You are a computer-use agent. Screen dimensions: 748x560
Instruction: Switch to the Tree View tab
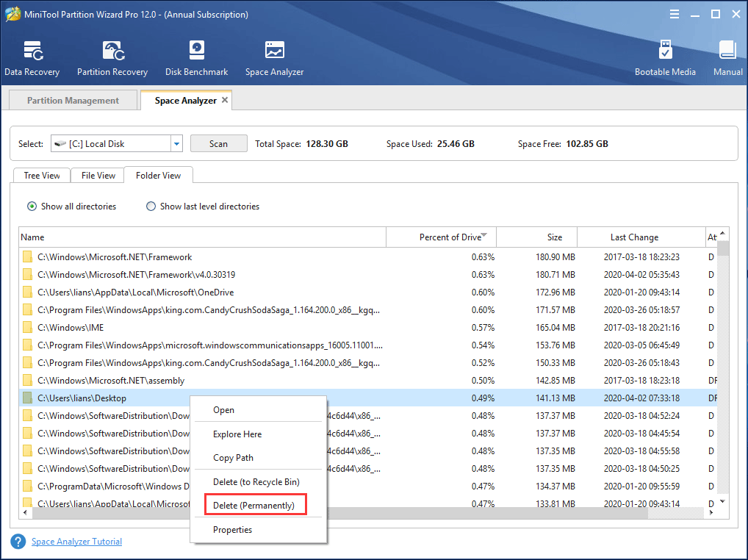(42, 176)
